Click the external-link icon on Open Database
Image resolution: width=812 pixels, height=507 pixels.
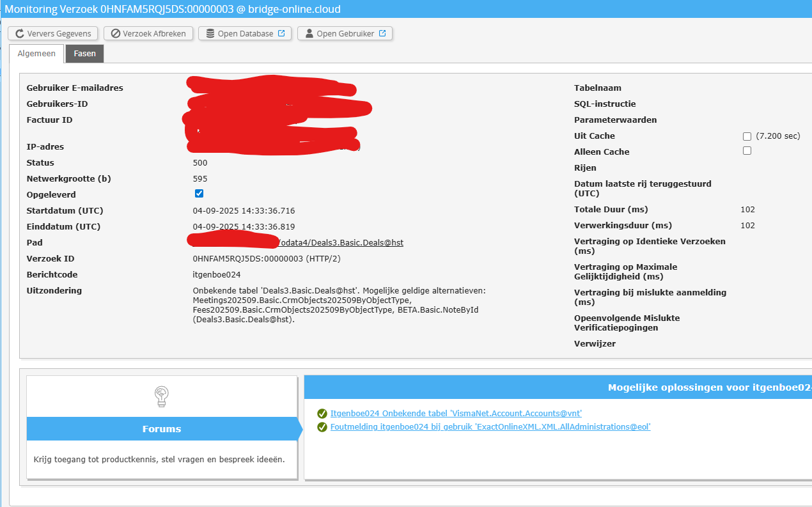tap(281, 34)
